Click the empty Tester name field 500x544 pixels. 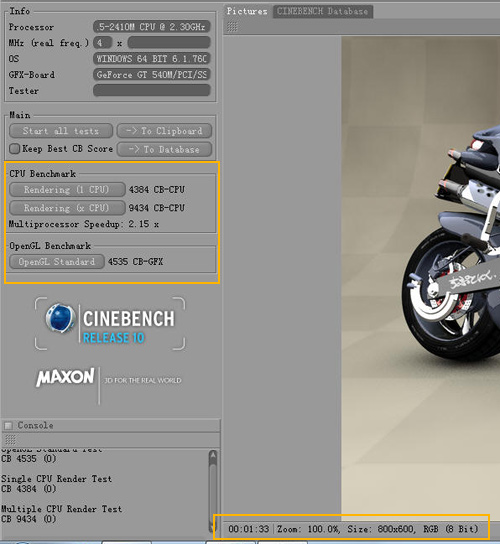[152, 91]
